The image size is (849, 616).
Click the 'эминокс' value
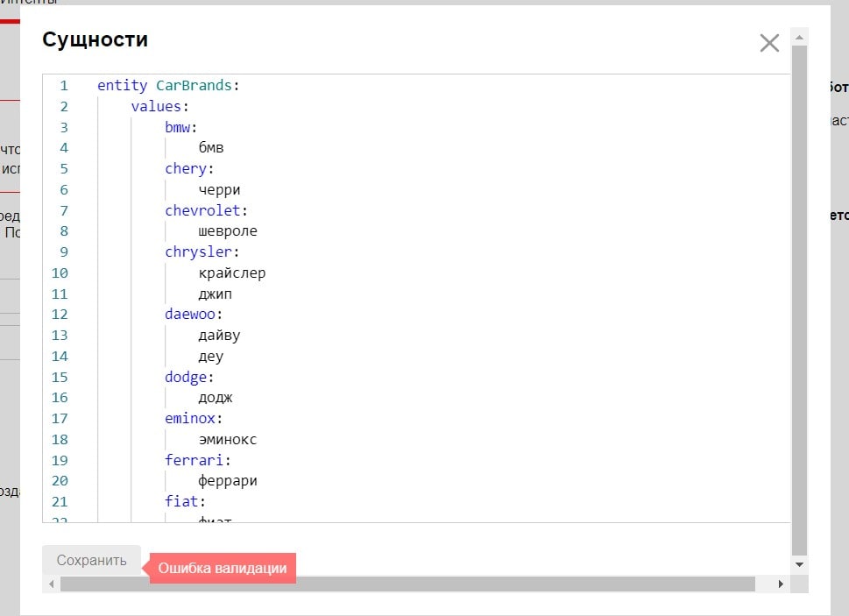pos(228,440)
